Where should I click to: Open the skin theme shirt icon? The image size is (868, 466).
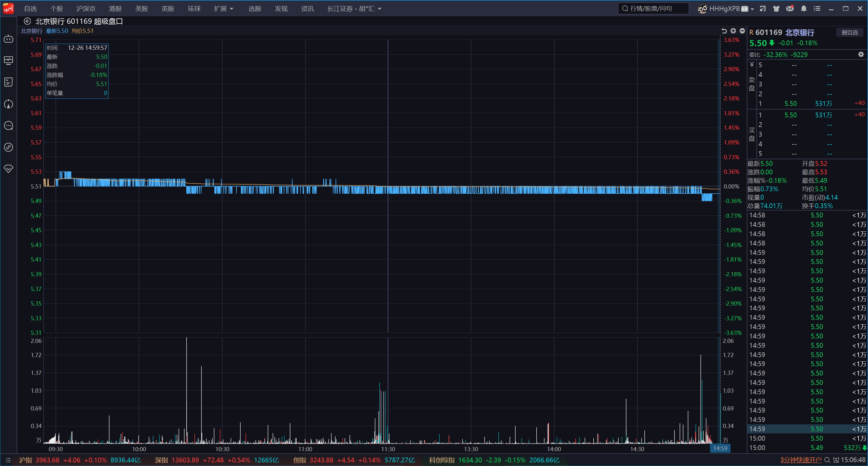pyautogui.click(x=776, y=9)
